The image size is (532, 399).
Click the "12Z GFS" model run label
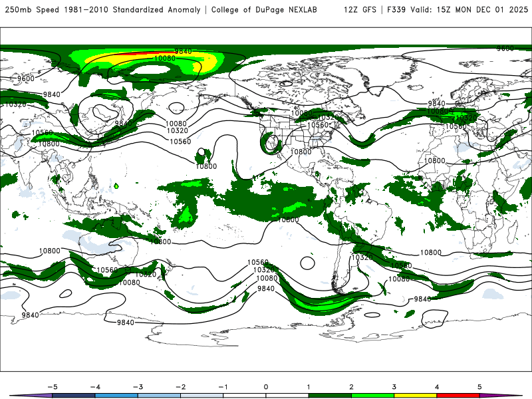360,9
